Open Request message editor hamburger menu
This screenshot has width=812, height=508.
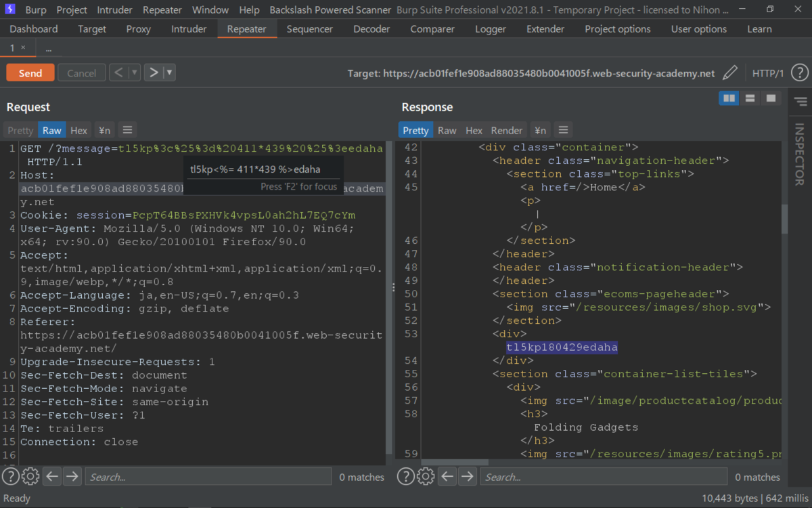click(x=127, y=130)
